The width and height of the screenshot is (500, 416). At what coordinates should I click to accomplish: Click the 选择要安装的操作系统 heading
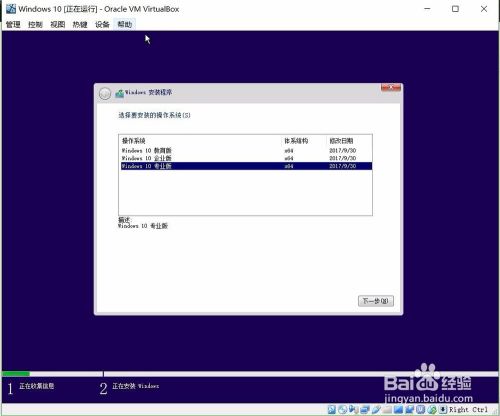tap(154, 115)
